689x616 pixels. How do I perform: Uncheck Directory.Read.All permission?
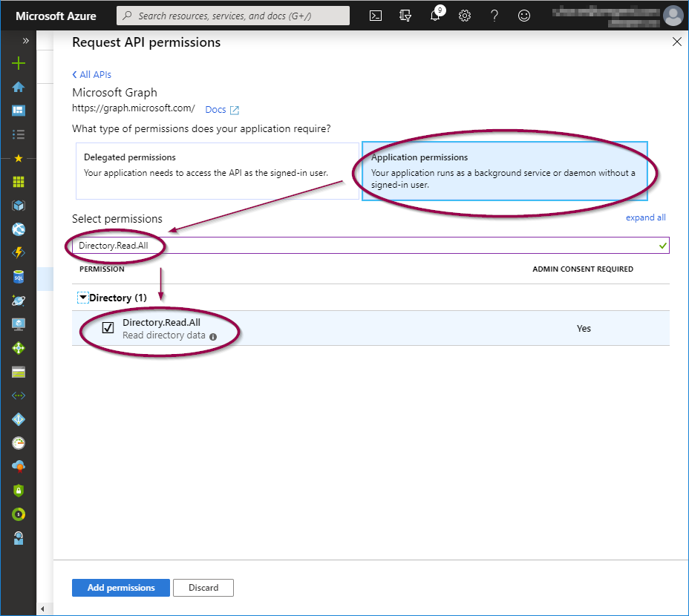[x=108, y=328]
